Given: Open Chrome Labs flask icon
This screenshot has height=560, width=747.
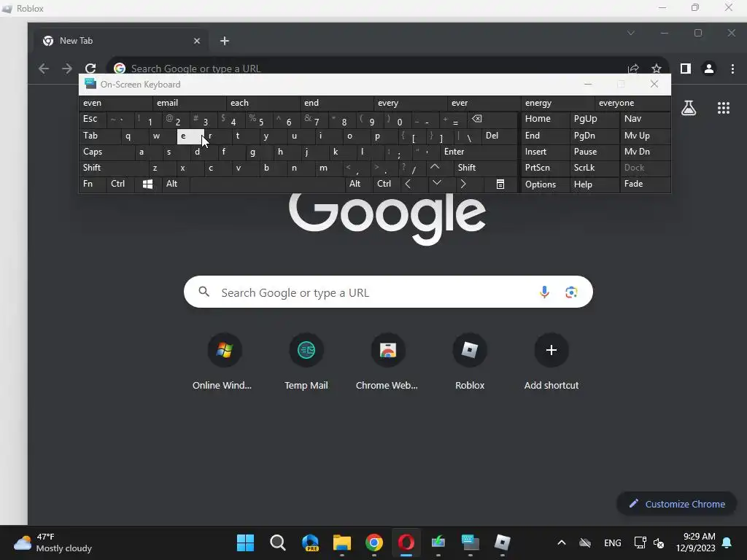Looking at the screenshot, I should tap(689, 108).
